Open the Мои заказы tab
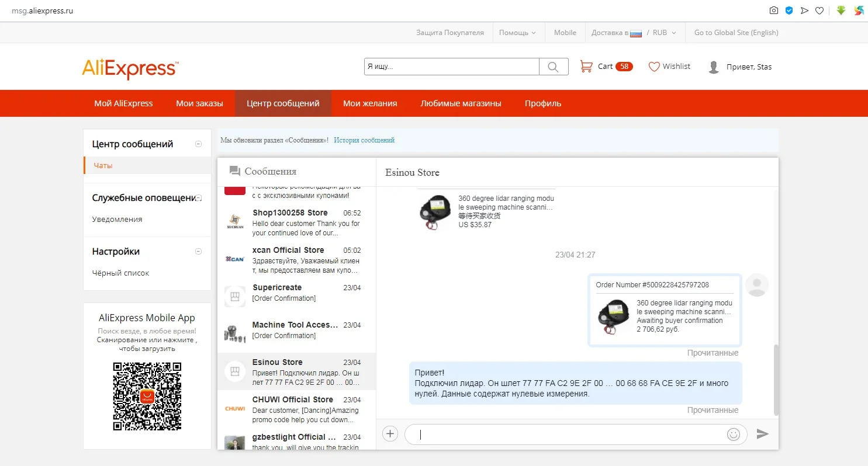The height and width of the screenshot is (466, 868). 199,103
